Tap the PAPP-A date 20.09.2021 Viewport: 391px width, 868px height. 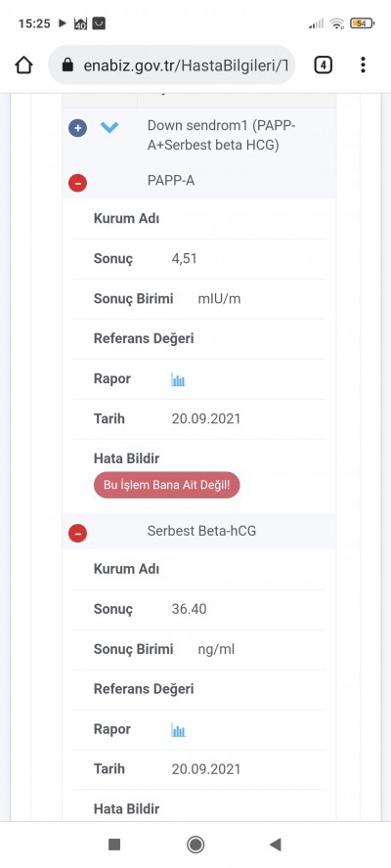(206, 418)
